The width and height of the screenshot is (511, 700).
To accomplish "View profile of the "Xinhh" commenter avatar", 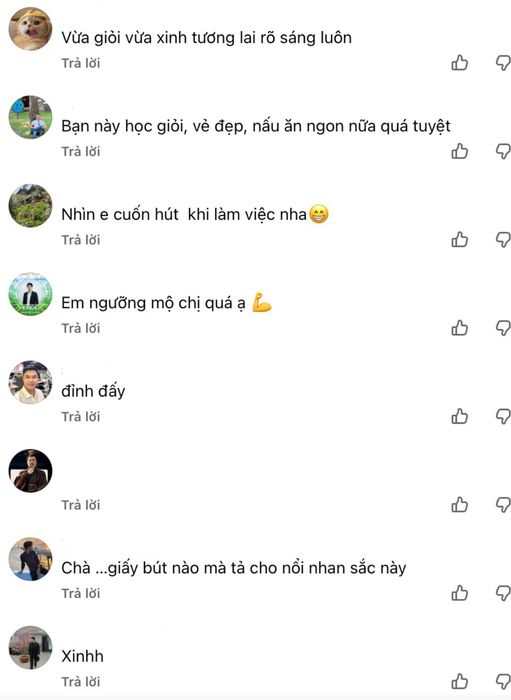I will 30,648.
